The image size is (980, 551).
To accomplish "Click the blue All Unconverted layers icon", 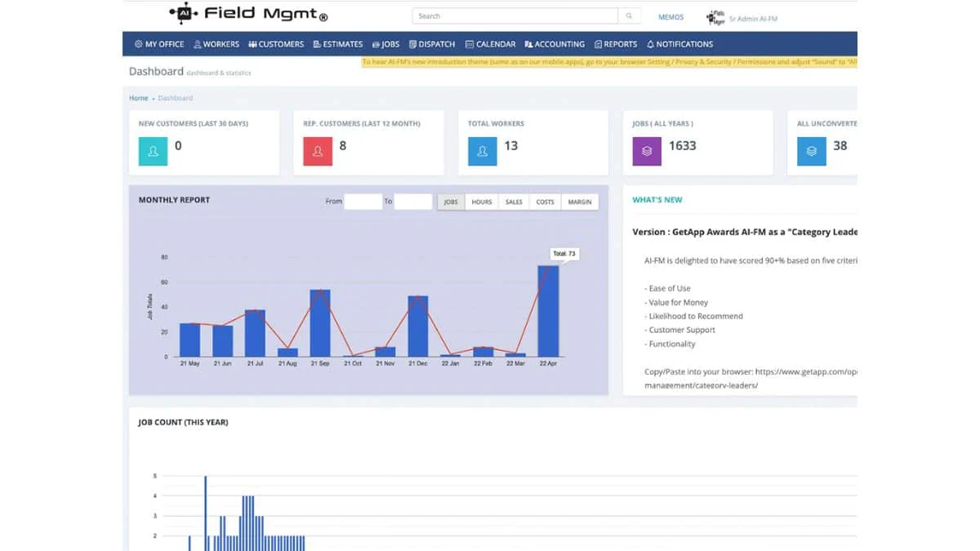I will coord(811,151).
